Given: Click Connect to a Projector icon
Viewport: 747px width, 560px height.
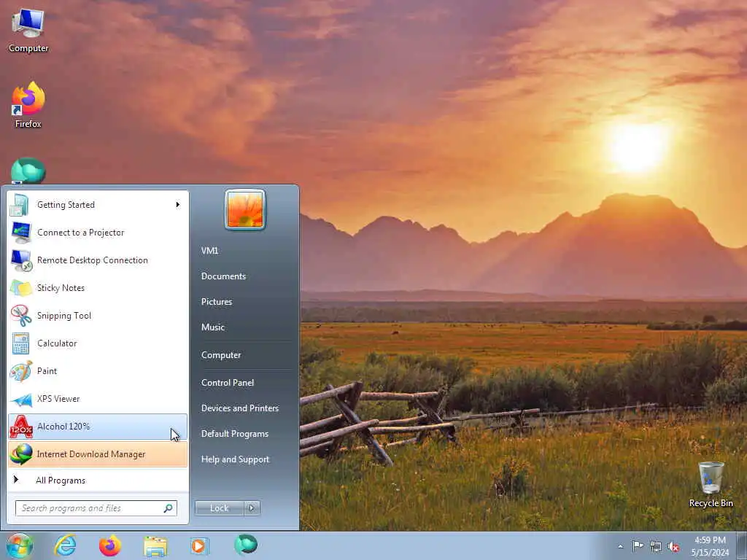Looking at the screenshot, I should click(x=21, y=233).
